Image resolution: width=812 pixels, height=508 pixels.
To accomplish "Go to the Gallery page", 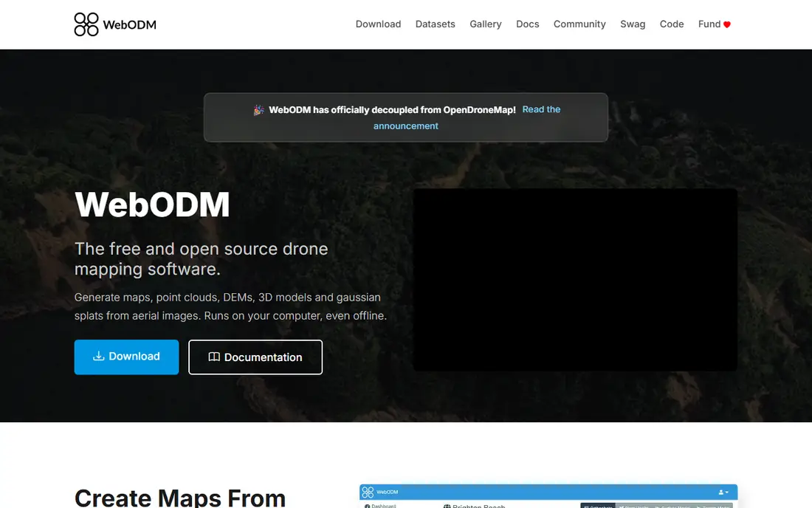I will (485, 24).
